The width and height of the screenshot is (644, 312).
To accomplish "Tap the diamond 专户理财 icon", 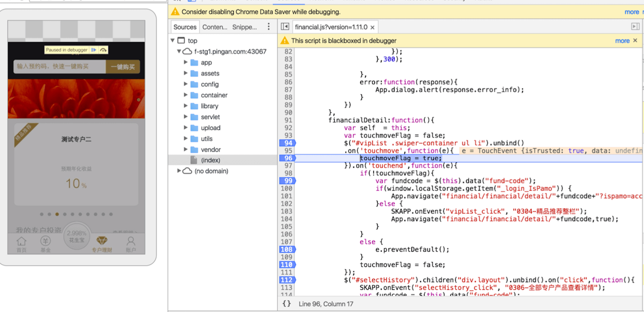I will click(x=102, y=240).
